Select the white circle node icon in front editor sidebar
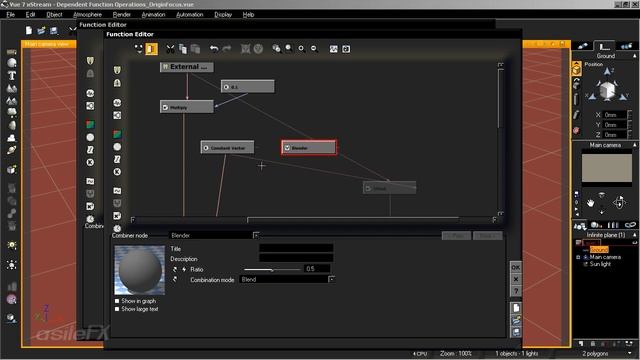The height and width of the screenshot is (360, 640). click(x=117, y=147)
